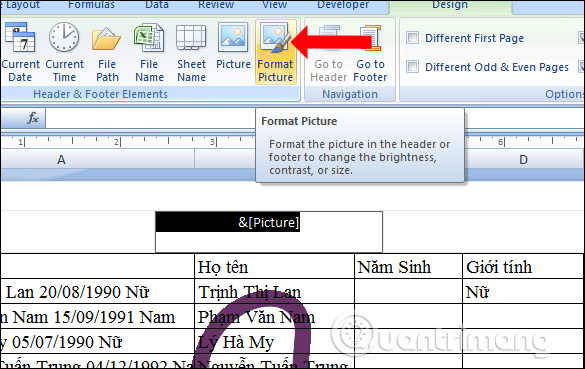
Task: Insert File Path folder icon
Action: coord(106,38)
